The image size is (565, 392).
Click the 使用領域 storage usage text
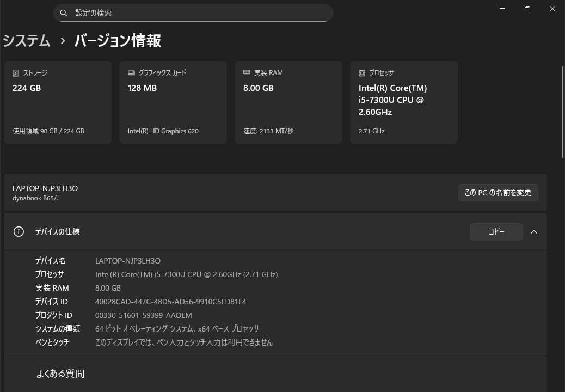(48, 131)
